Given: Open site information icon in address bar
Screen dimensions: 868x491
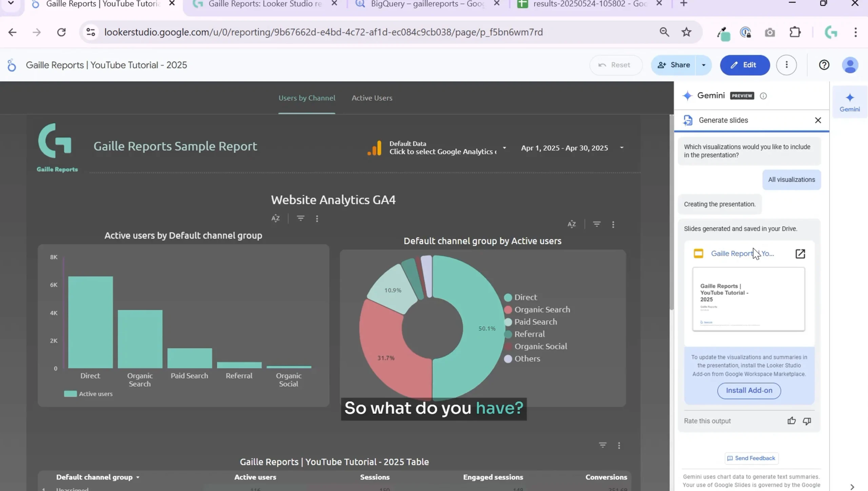Looking at the screenshot, I should pos(91,32).
